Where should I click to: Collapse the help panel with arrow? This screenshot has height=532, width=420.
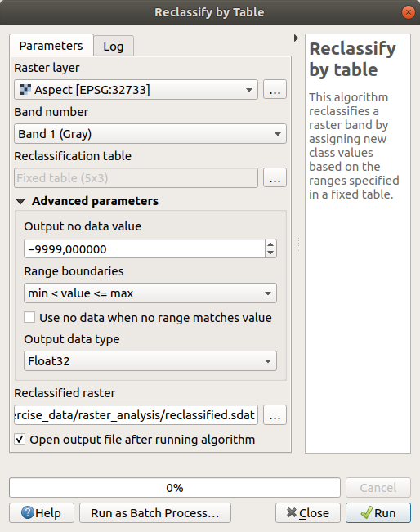click(x=296, y=38)
